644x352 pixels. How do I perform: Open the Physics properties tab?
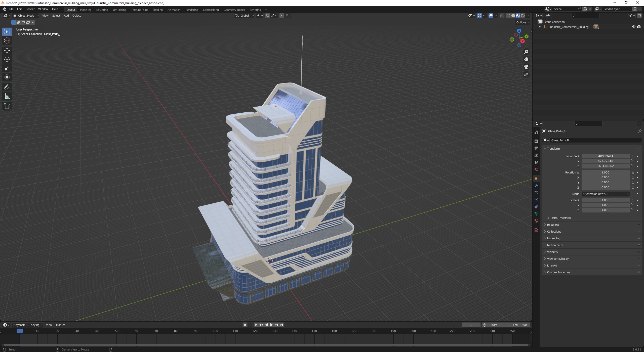click(536, 200)
